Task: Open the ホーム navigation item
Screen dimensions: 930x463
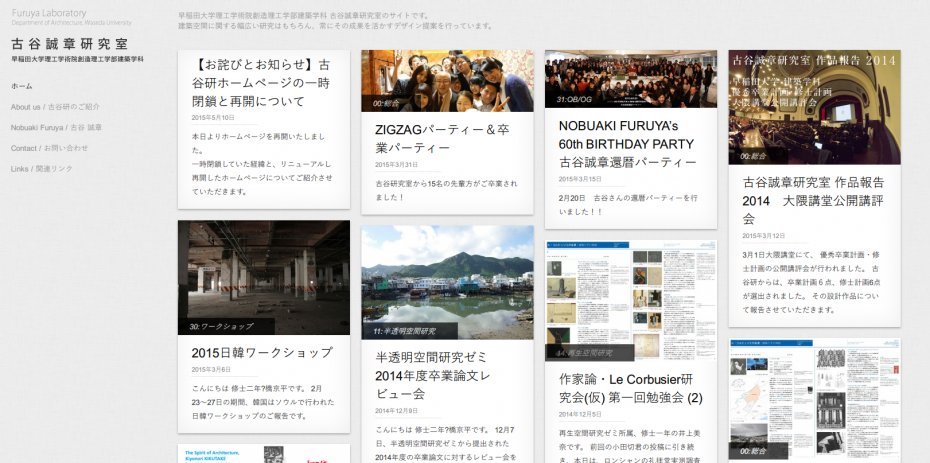Action: click(x=22, y=86)
